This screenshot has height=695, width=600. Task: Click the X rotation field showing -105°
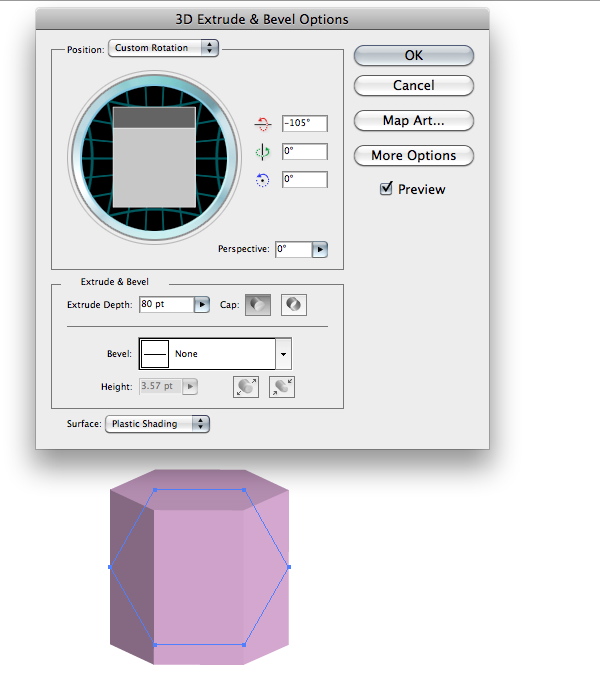305,124
